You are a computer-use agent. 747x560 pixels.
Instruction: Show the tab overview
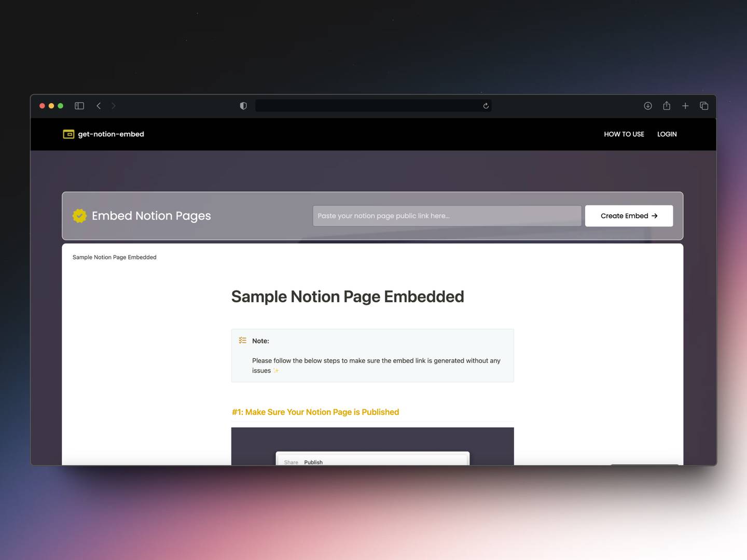(x=704, y=106)
